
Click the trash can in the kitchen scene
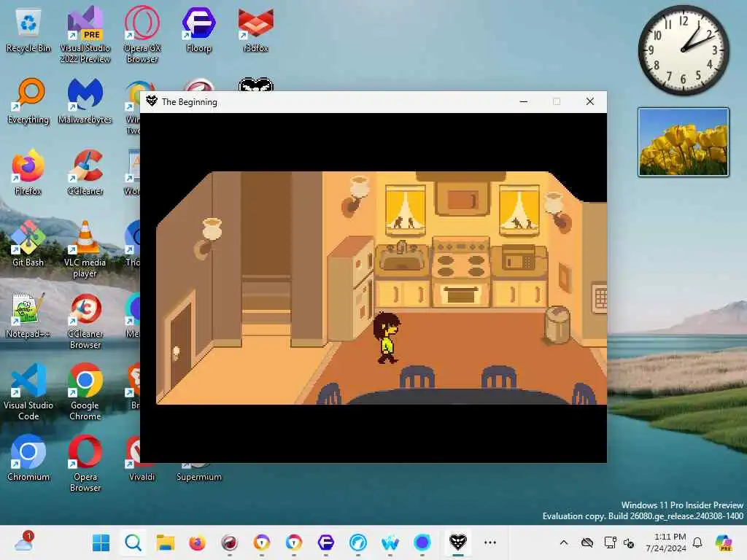click(557, 324)
